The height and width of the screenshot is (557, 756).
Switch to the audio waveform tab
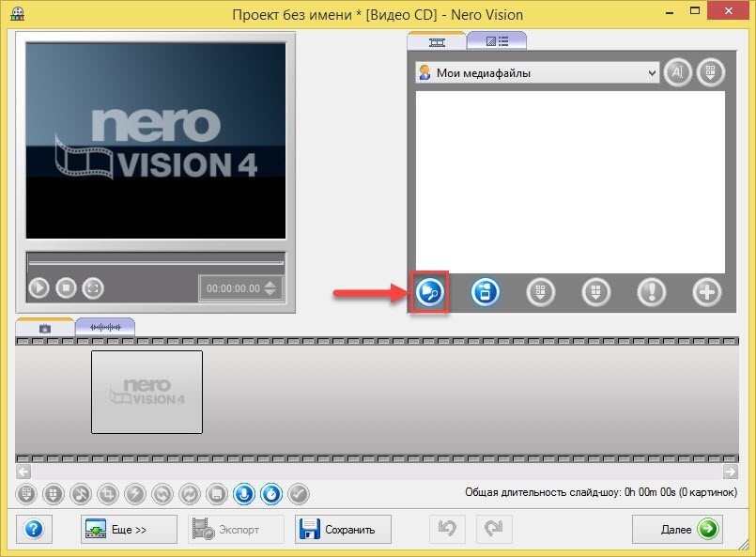tap(105, 328)
